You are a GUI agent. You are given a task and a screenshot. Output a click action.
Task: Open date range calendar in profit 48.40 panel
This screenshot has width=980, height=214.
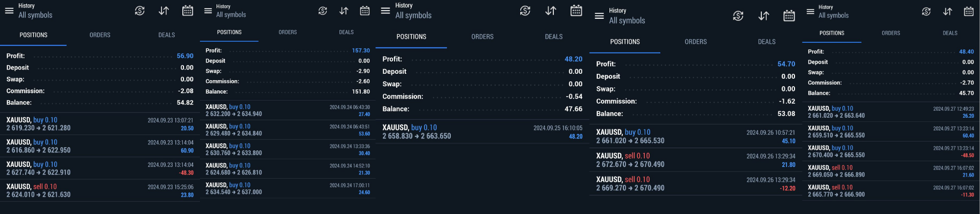coord(968,11)
